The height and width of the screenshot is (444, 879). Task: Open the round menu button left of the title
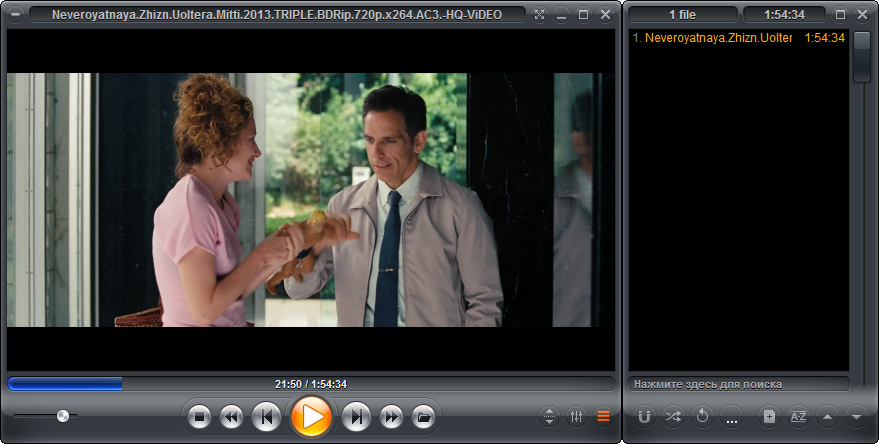point(15,15)
